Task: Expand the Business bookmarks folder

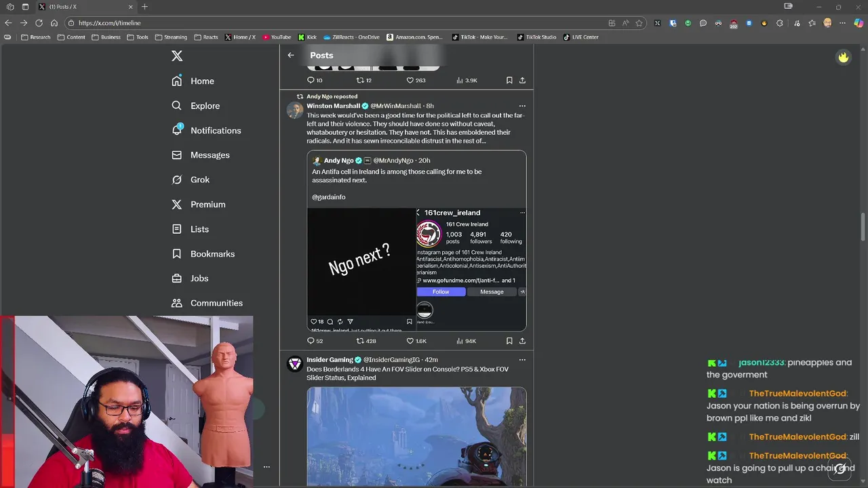Action: click(106, 37)
